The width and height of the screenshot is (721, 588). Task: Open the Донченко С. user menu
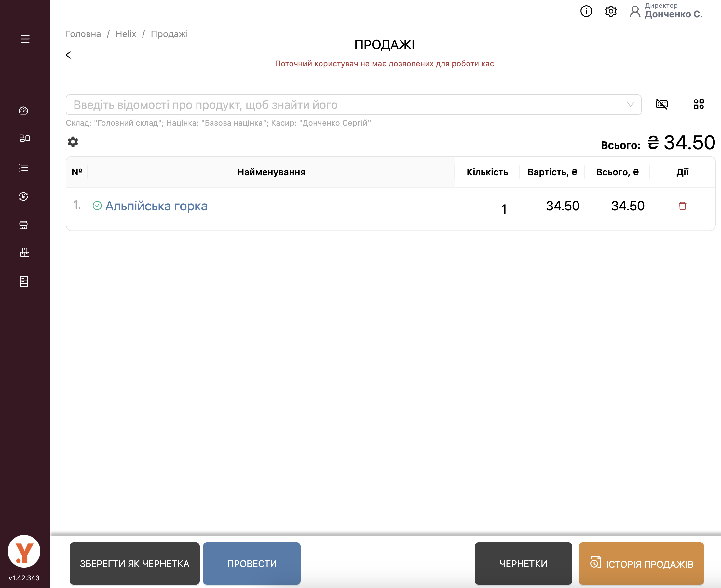coord(666,11)
